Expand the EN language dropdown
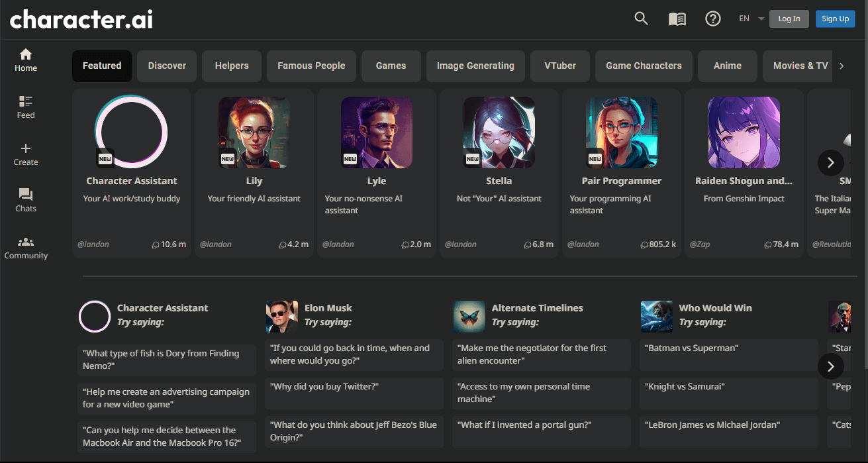868x463 pixels. coord(752,19)
